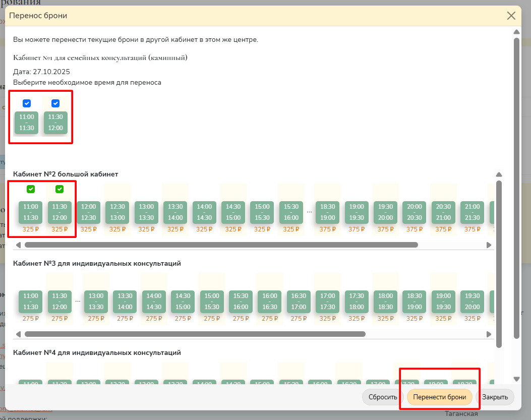
Task: Click right arrow of Кабинет №2 scrollbar
Action: [x=488, y=245]
